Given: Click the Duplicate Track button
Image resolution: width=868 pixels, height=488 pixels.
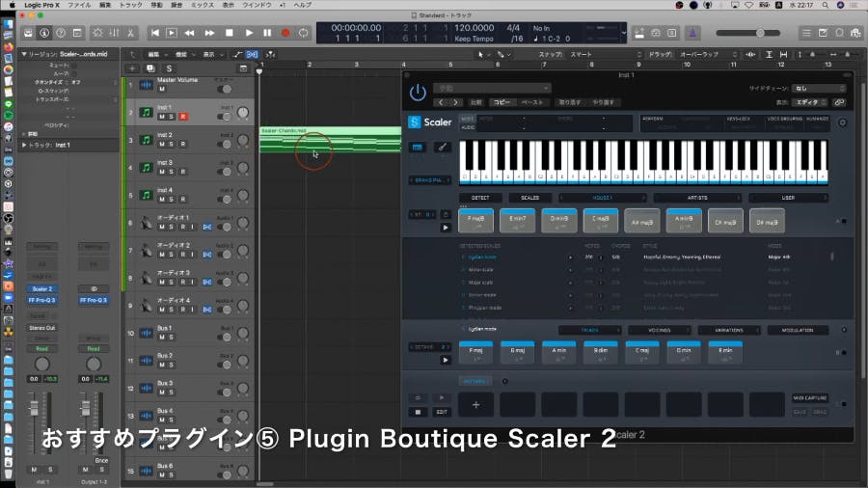Looking at the screenshot, I should click(x=150, y=68).
